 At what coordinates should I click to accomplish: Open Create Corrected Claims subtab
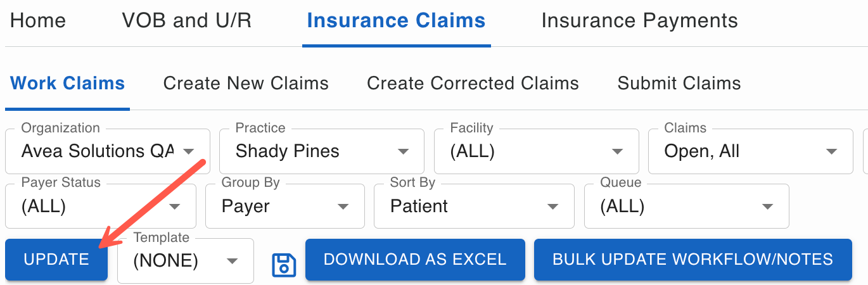473,84
